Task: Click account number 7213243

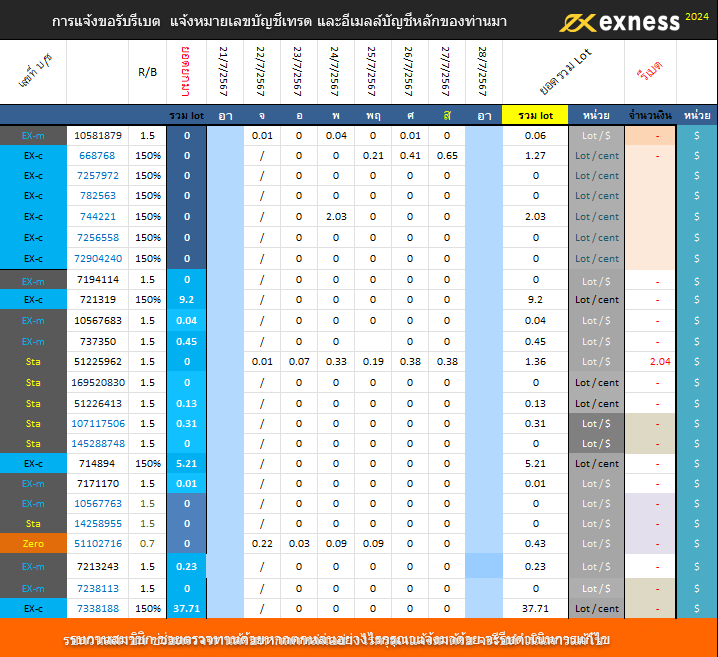Action: tap(98, 567)
